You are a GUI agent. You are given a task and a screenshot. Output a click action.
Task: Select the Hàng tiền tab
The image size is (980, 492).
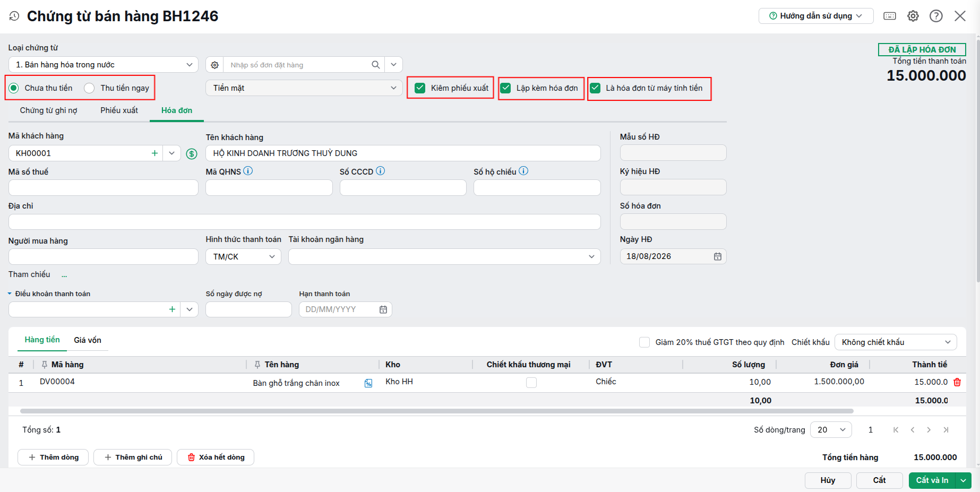coord(42,340)
